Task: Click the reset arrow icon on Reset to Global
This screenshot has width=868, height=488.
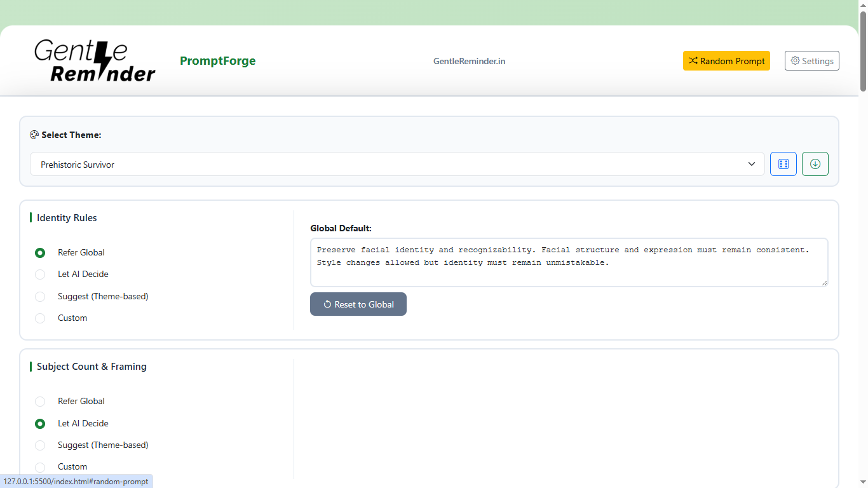Action: point(327,304)
